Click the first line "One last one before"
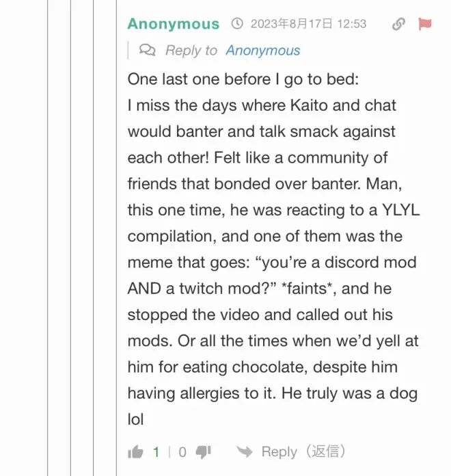451x476 pixels. pos(198,79)
